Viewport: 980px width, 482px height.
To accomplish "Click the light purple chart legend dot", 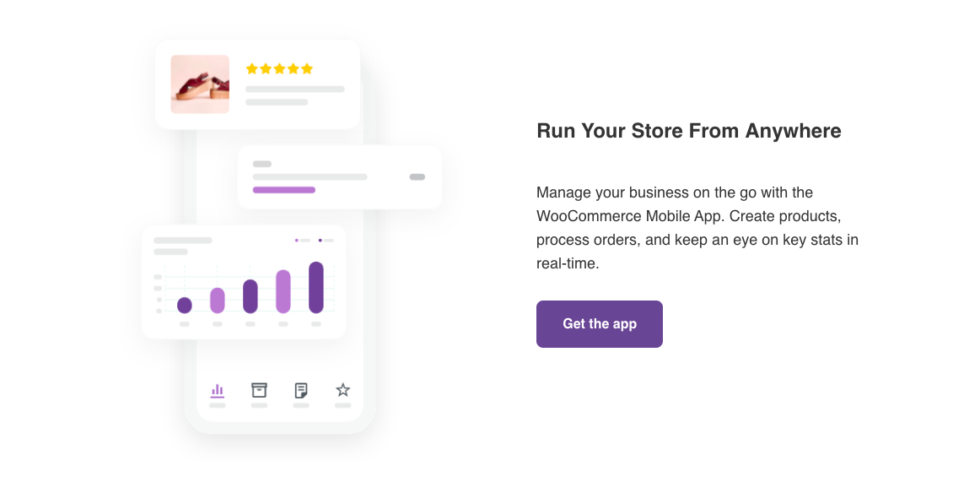I will pyautogui.click(x=297, y=241).
